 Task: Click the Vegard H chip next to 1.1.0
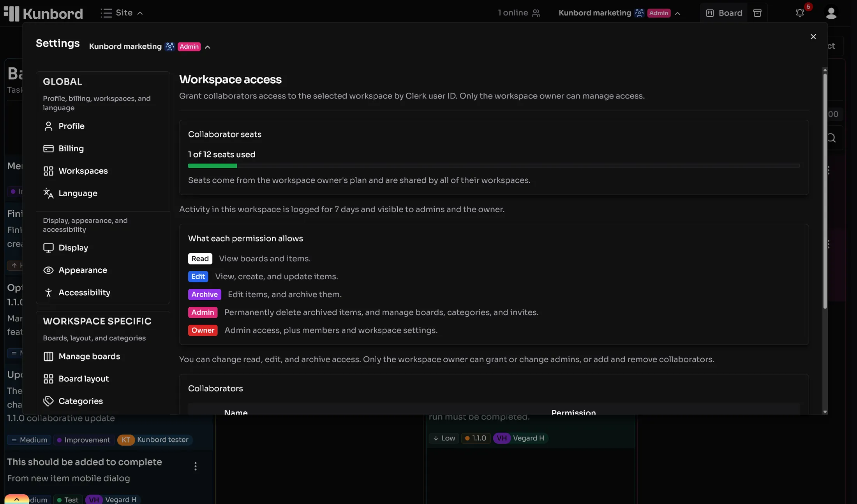tap(520, 438)
